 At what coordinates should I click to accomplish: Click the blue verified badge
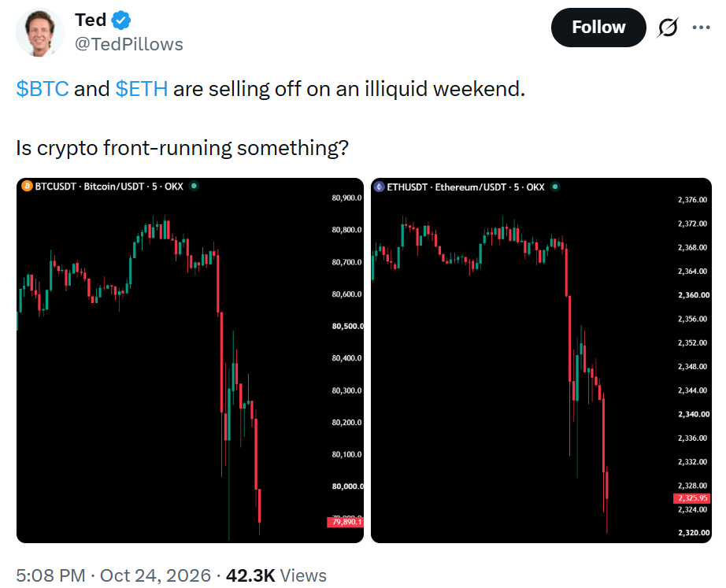coord(121,20)
